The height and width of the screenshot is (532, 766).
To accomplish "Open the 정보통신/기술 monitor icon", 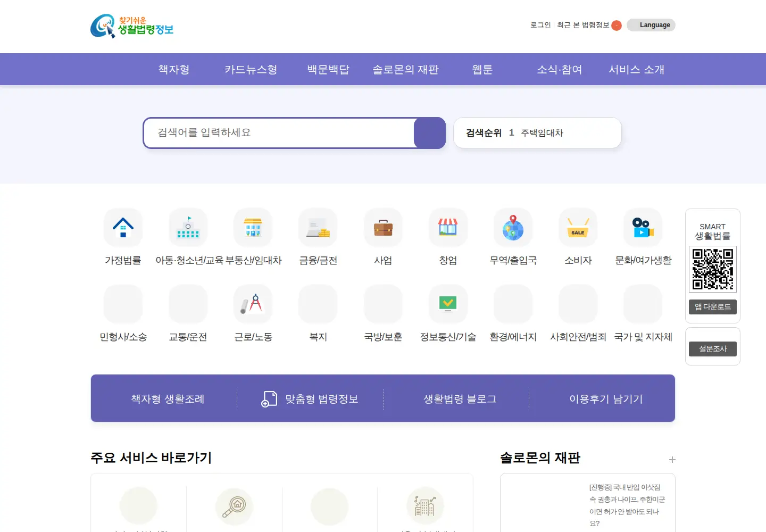I will pyautogui.click(x=448, y=304).
